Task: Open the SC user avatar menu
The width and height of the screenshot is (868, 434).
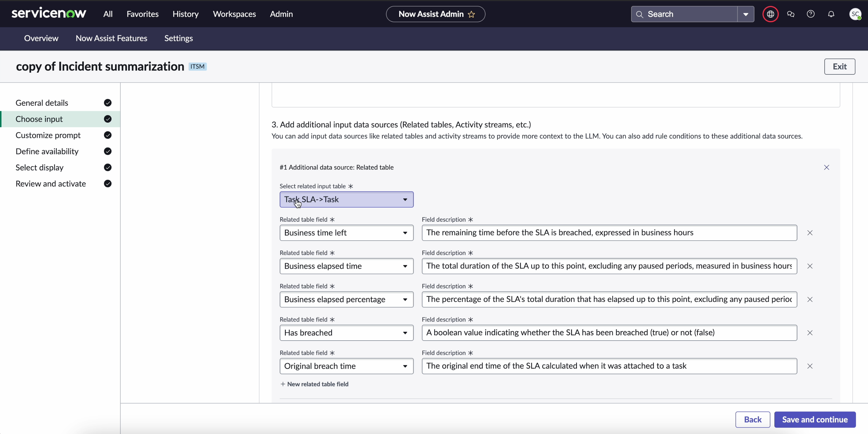Action: (855, 14)
